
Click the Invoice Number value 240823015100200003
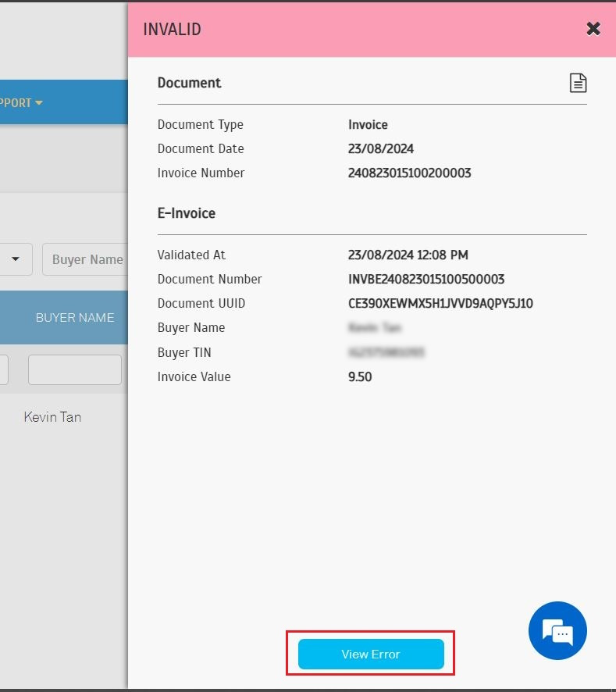point(409,173)
